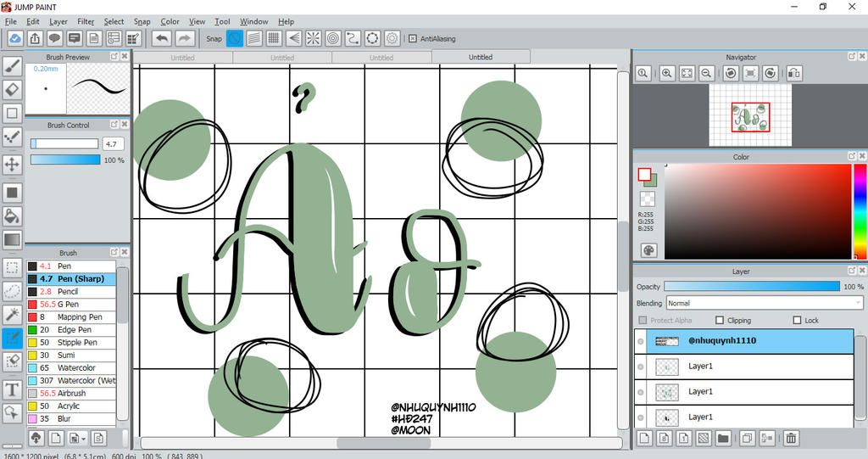The image size is (868, 459).
Task: Click the Redo arrow
Action: pos(185,38)
